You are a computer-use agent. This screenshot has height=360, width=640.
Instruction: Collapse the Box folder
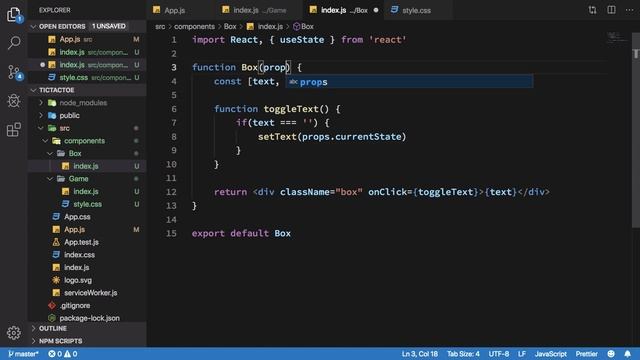coord(50,153)
